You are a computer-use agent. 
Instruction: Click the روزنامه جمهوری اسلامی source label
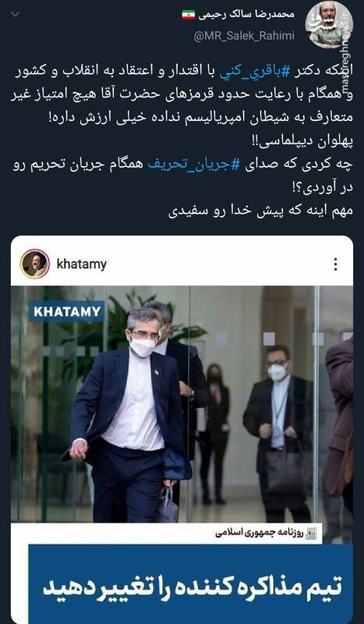click(x=259, y=533)
